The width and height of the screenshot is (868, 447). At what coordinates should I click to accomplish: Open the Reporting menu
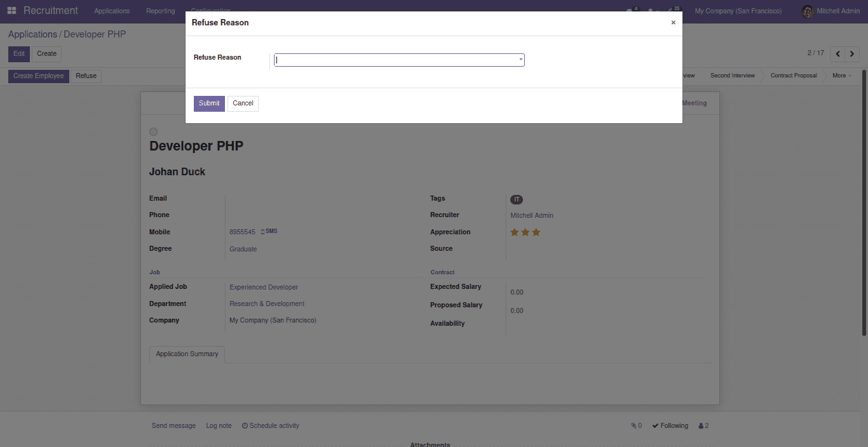[160, 11]
